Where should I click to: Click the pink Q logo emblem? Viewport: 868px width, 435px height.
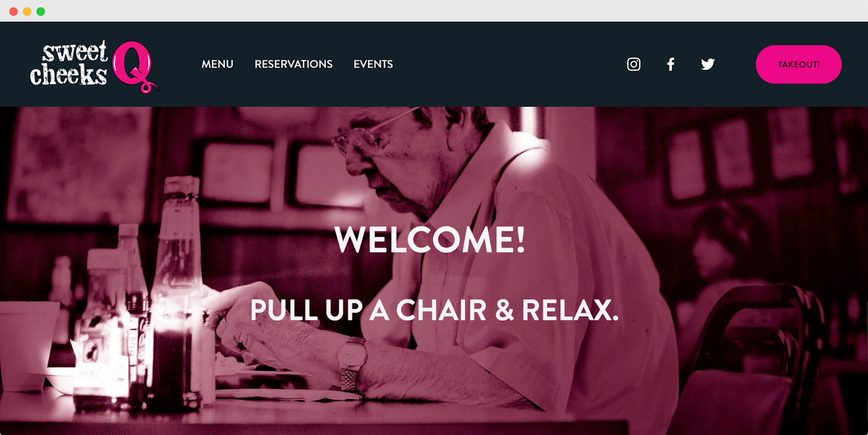click(x=135, y=67)
